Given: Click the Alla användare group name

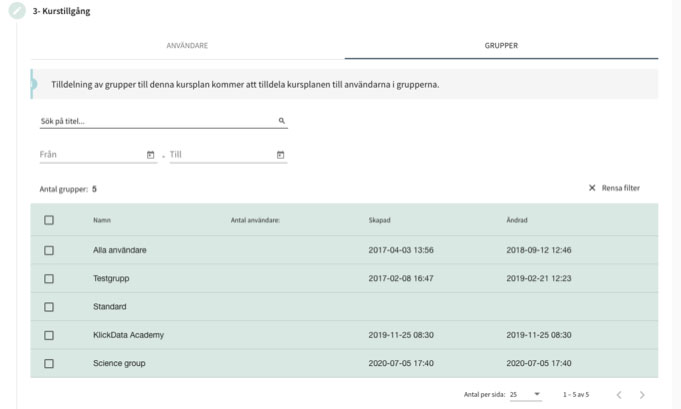Looking at the screenshot, I should [x=119, y=250].
